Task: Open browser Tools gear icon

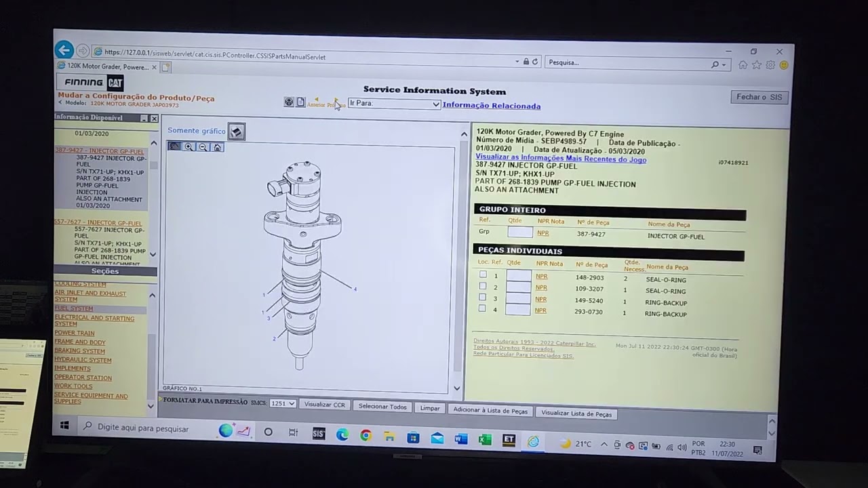Action: pyautogui.click(x=770, y=65)
